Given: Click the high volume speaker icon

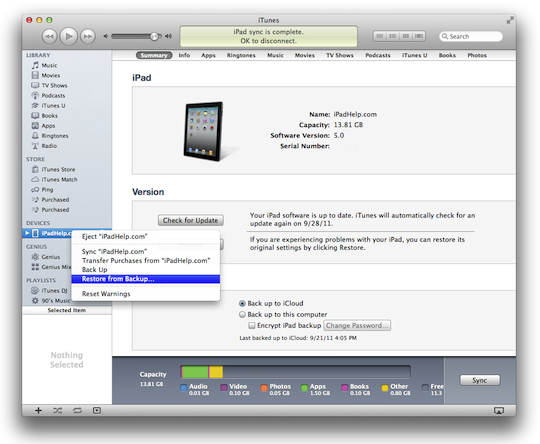Looking at the screenshot, I should pos(168,36).
